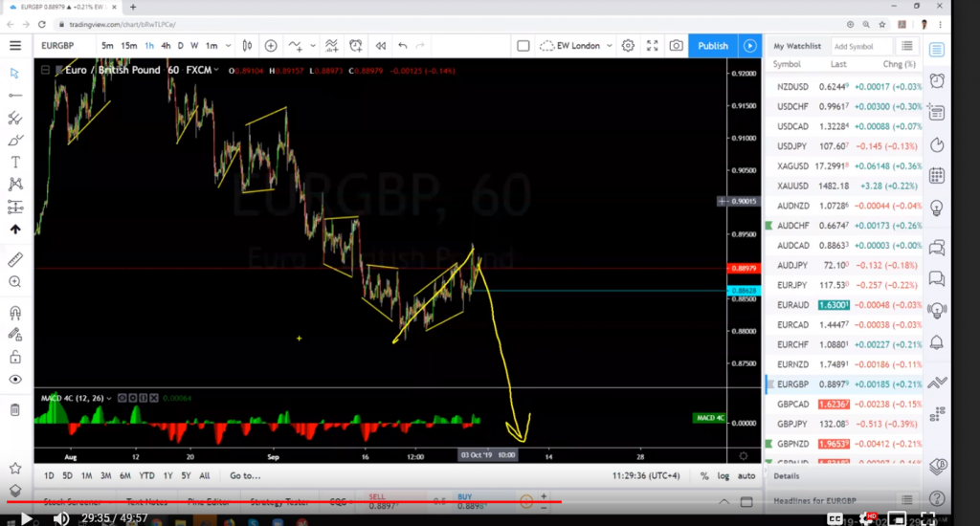Expand the time interval dropdown arrow
The width and height of the screenshot is (980, 526).
(x=228, y=46)
